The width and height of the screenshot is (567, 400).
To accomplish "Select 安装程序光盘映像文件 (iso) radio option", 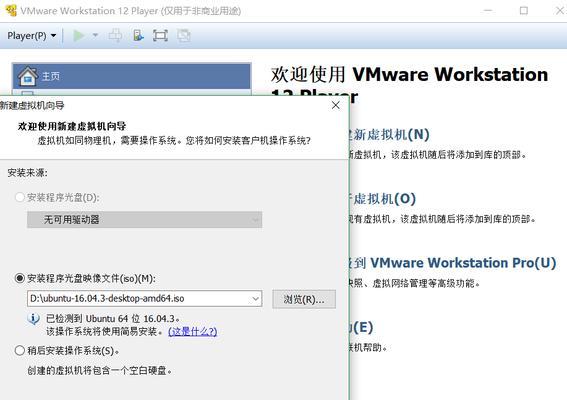I will pyautogui.click(x=20, y=278).
